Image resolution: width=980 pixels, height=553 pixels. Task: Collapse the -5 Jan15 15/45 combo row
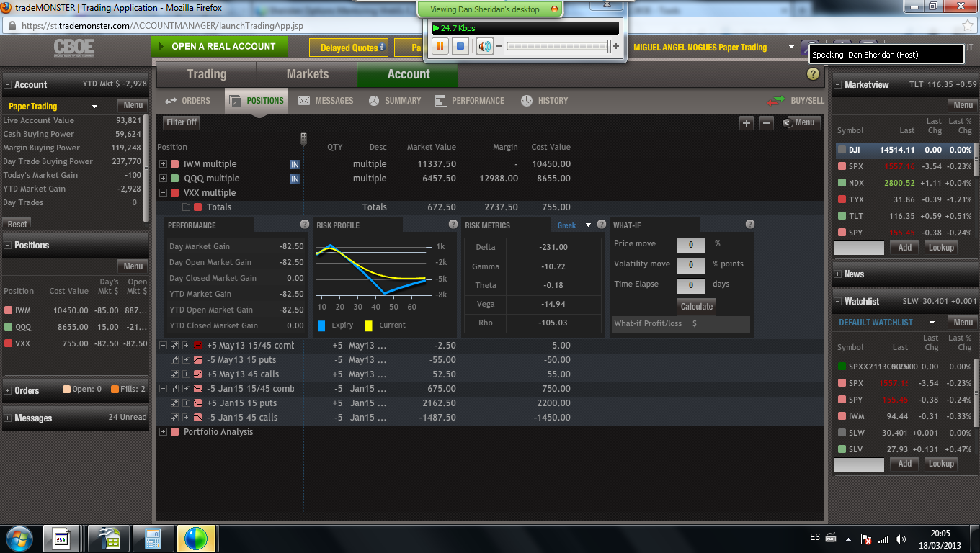pyautogui.click(x=164, y=389)
